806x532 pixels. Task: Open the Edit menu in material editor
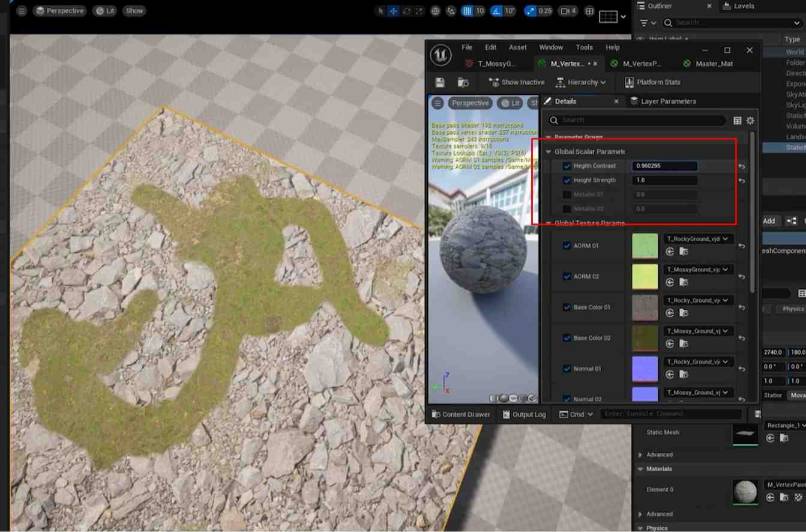click(490, 47)
